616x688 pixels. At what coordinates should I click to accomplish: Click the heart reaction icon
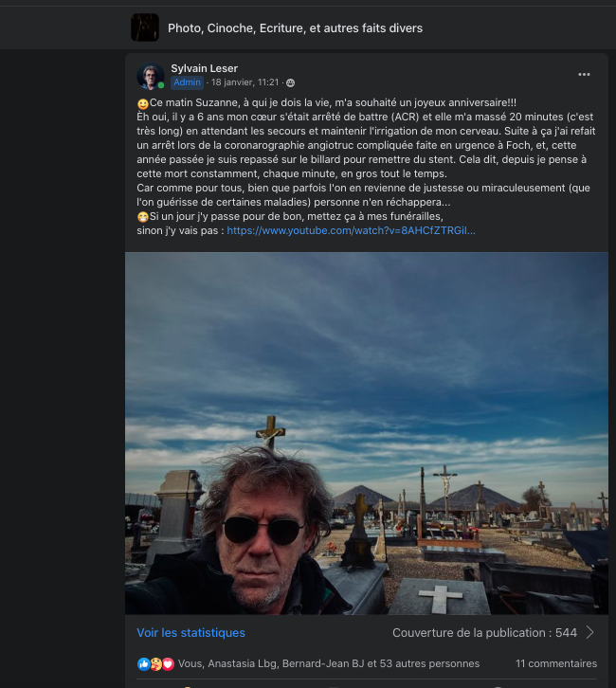pyautogui.click(x=168, y=663)
